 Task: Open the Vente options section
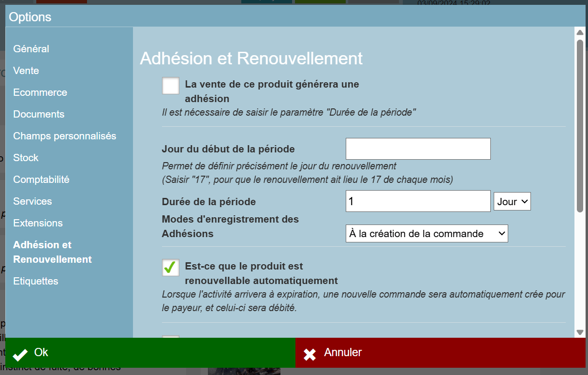coord(26,71)
